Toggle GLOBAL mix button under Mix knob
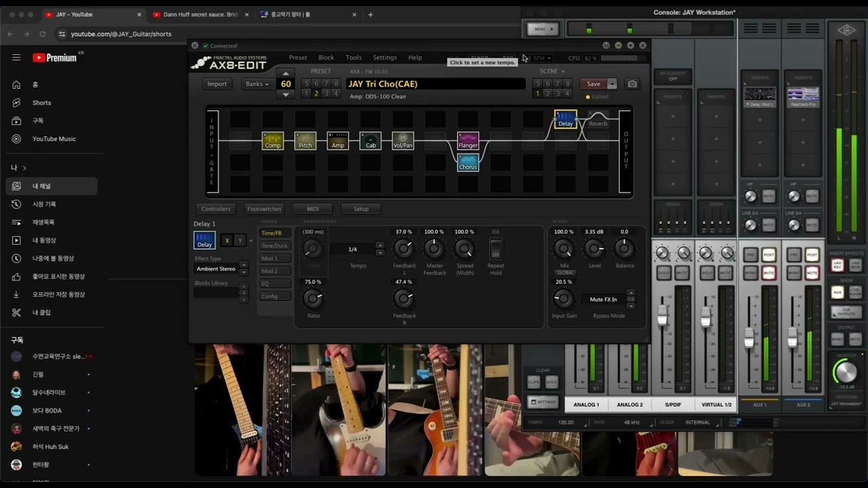Viewport: 868px width, 488px height. [x=565, y=272]
